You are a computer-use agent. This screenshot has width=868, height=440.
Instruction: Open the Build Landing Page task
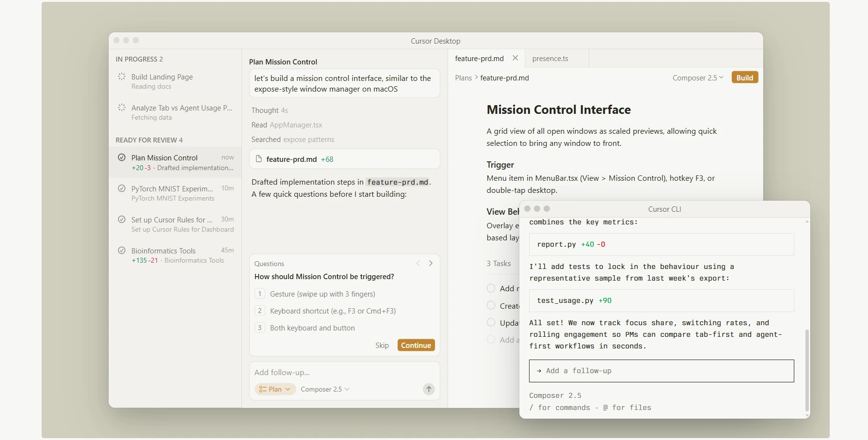175,81
